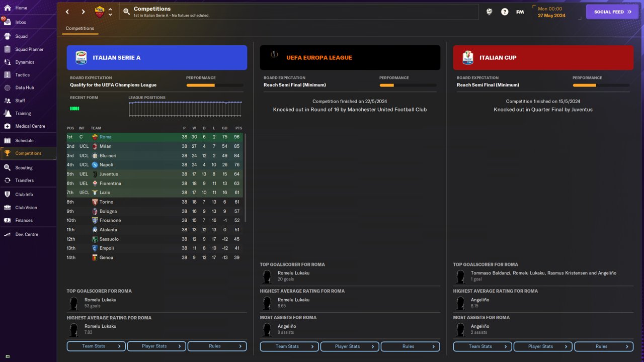The width and height of the screenshot is (644, 362).
Task: Open the world globe icon in top bar
Action: click(489, 12)
